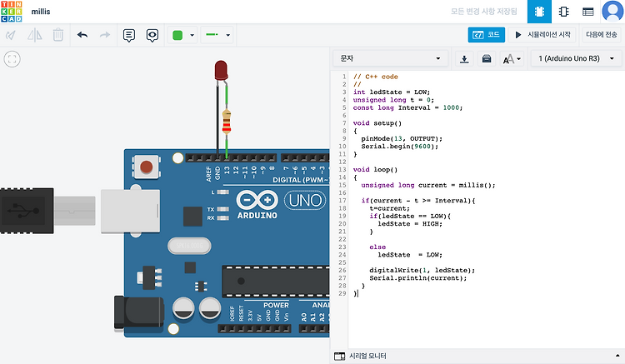The height and width of the screenshot is (364, 625).
Task: Select the resistor on the green wire
Action: tap(227, 122)
